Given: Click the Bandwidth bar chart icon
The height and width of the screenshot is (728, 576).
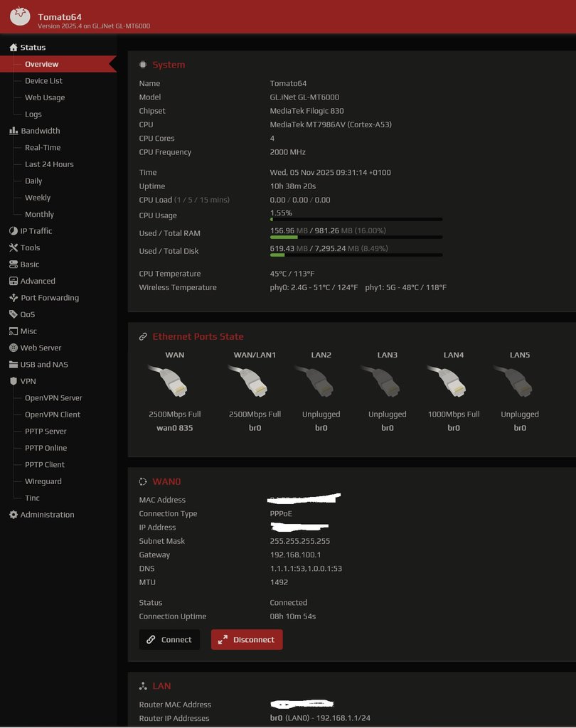Looking at the screenshot, I should (x=14, y=131).
